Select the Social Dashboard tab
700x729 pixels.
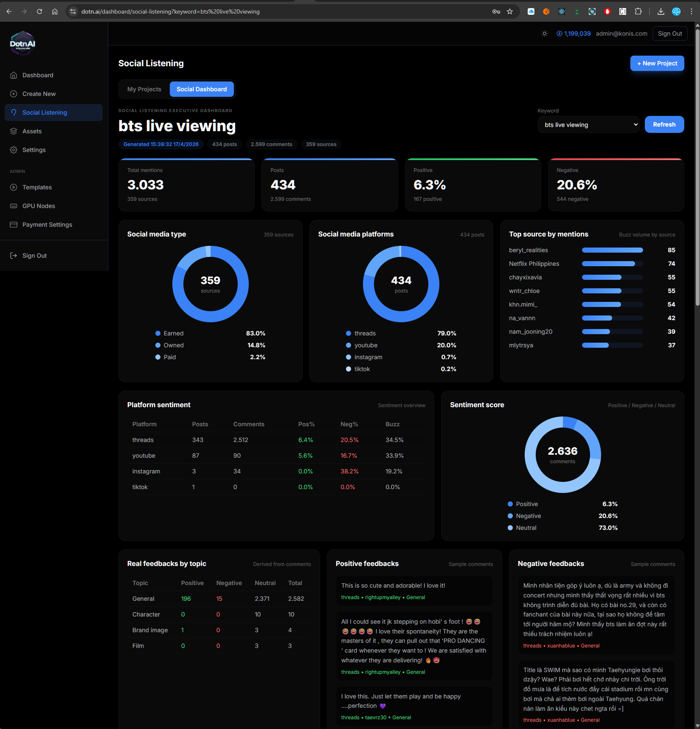202,89
